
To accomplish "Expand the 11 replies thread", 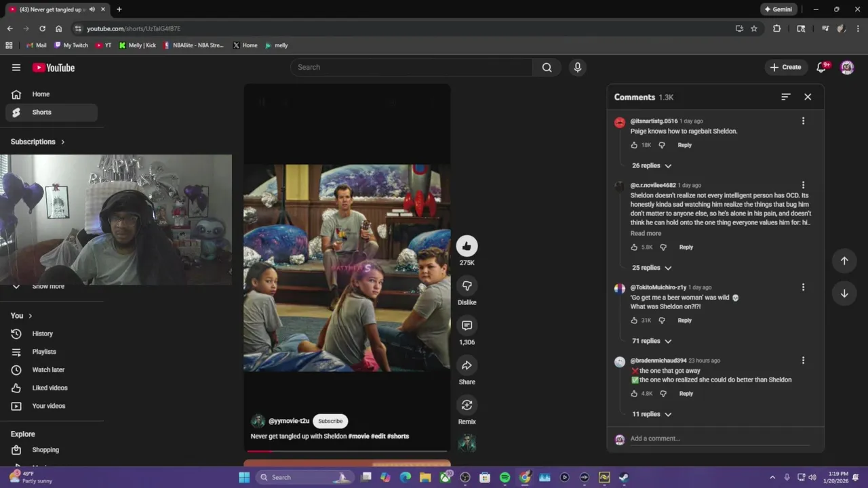I will pyautogui.click(x=652, y=414).
